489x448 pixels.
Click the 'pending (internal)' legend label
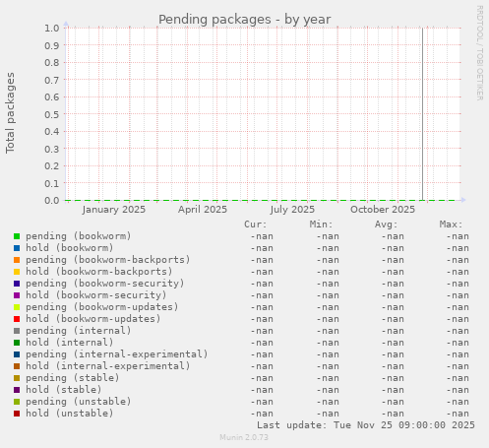click(79, 331)
